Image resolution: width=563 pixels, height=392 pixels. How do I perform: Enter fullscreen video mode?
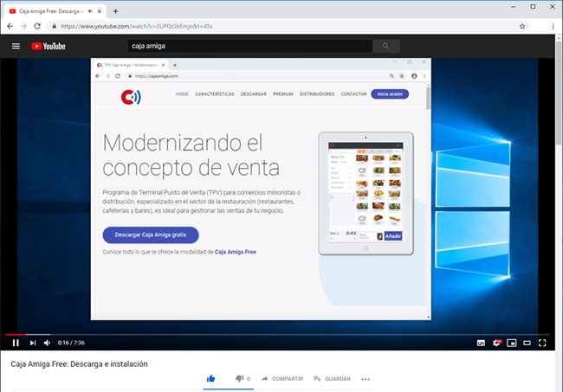coord(542,344)
